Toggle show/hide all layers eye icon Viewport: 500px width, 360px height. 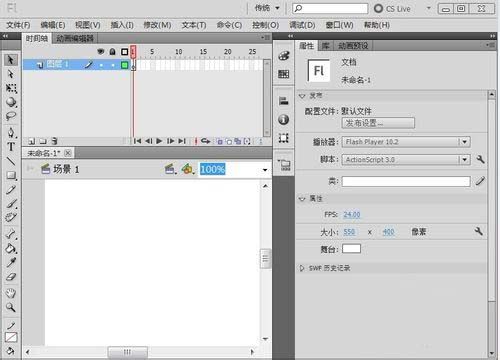tap(101, 52)
